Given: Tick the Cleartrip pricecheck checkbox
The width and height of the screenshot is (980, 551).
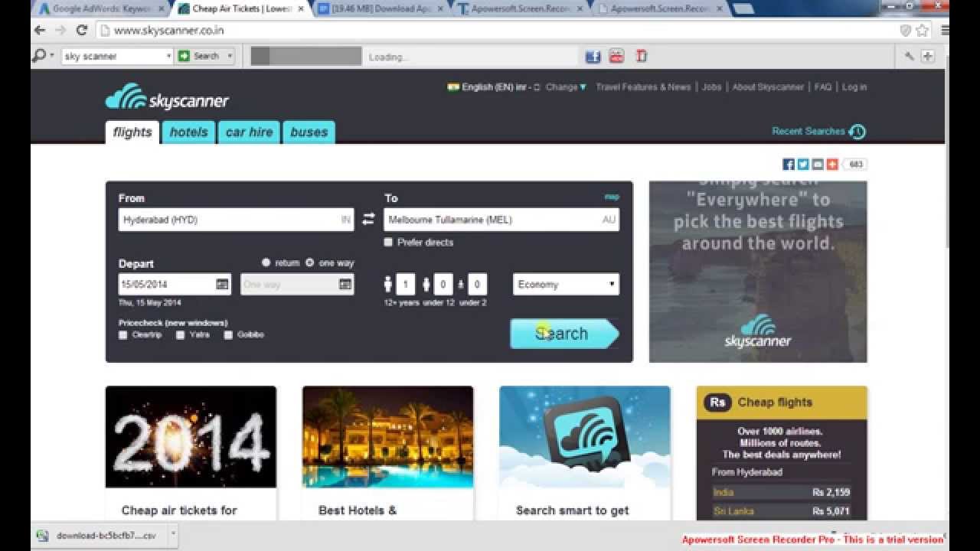Looking at the screenshot, I should point(123,335).
